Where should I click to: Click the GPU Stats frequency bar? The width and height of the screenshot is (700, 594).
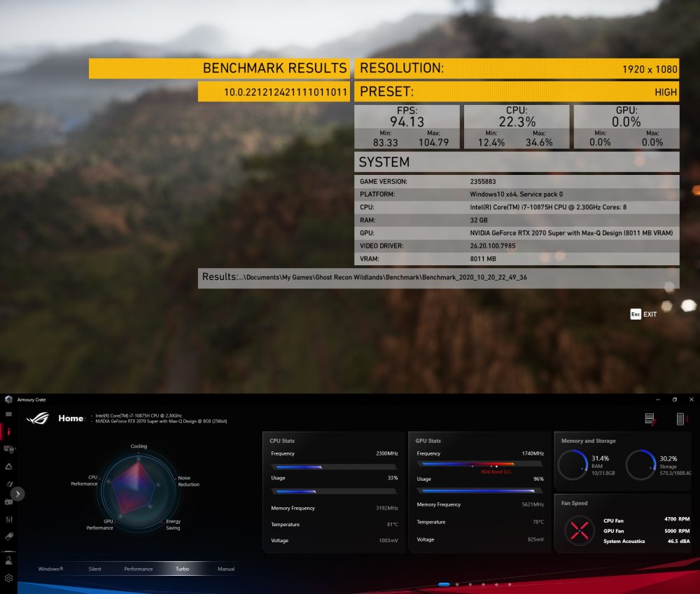[480, 464]
